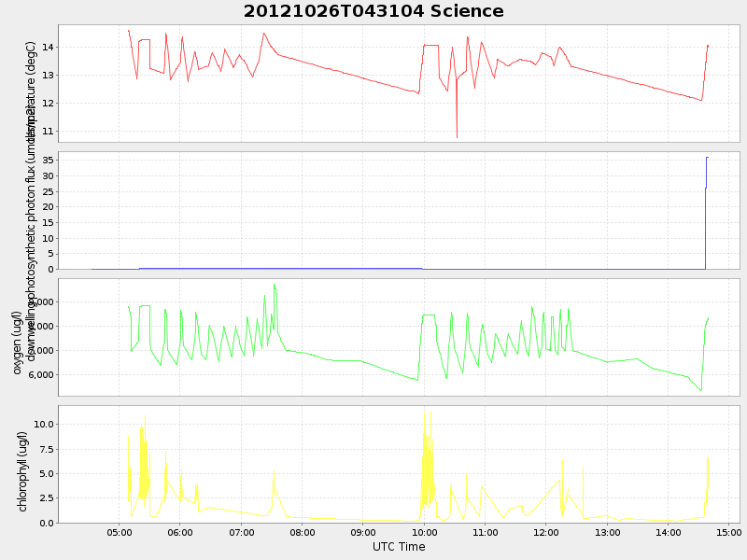This screenshot has width=747, height=560.
Task: Click the 13 tick on temperature axis
Action: click(x=48, y=76)
